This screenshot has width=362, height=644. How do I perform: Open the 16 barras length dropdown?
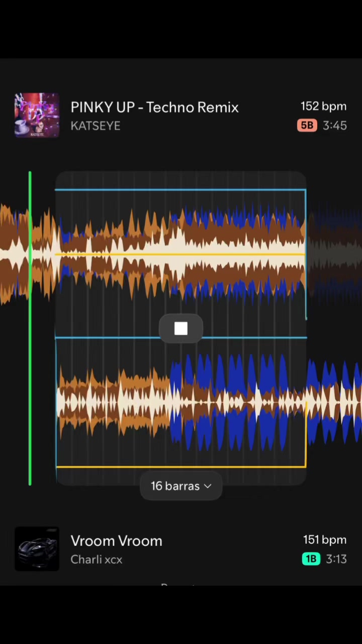tap(181, 486)
